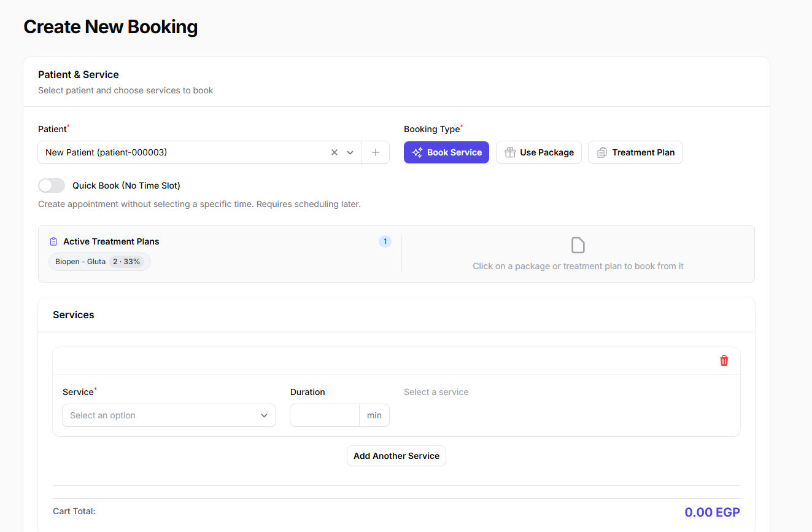Add Another Service to the booking

point(396,456)
